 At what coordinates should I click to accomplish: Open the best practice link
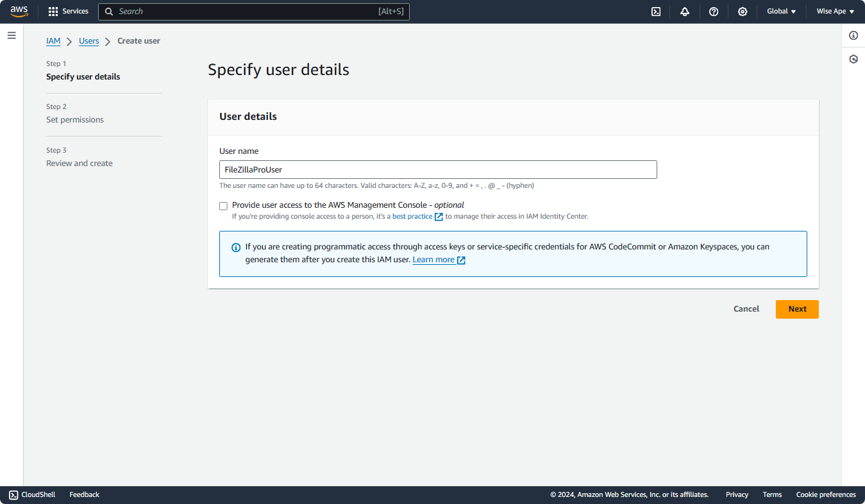412,217
